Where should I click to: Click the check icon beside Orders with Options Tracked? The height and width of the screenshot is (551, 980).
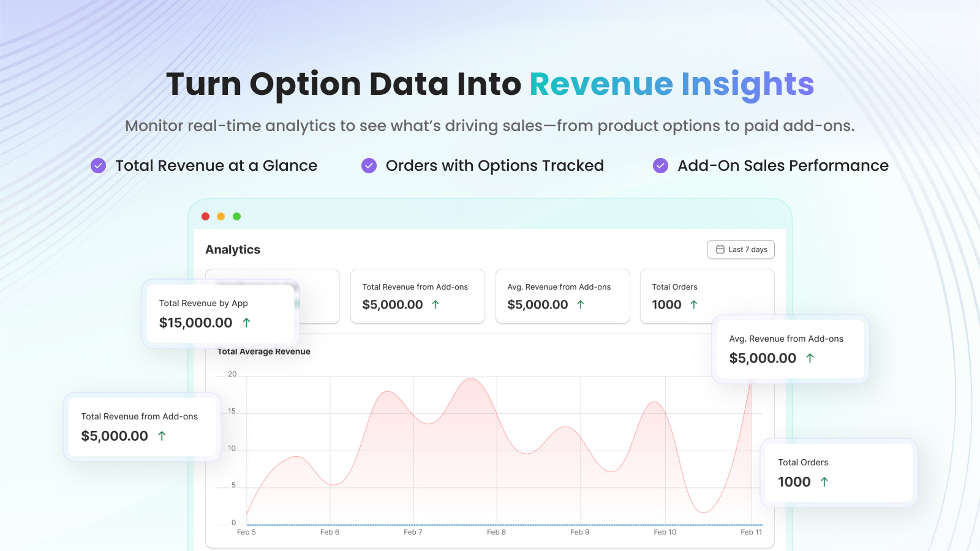pos(369,165)
